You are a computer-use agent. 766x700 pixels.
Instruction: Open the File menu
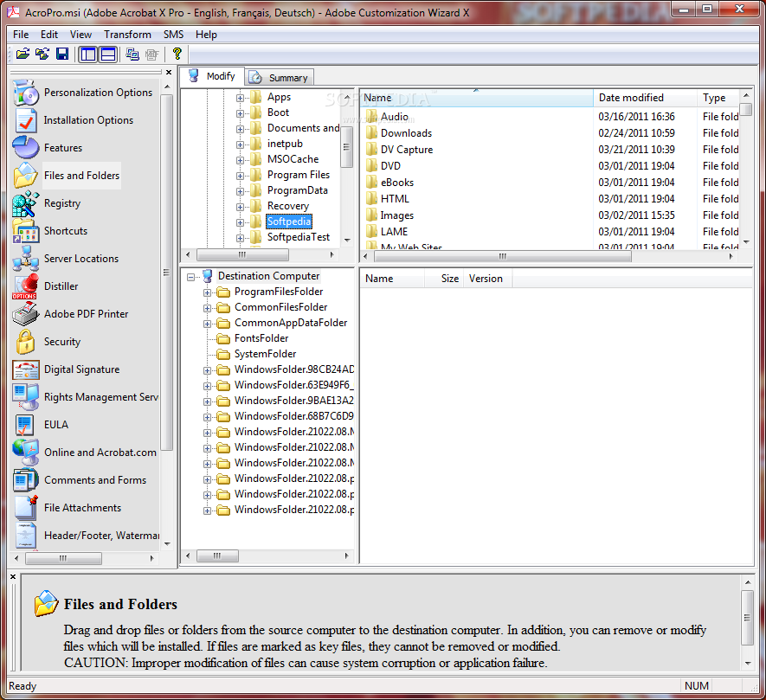(21, 35)
